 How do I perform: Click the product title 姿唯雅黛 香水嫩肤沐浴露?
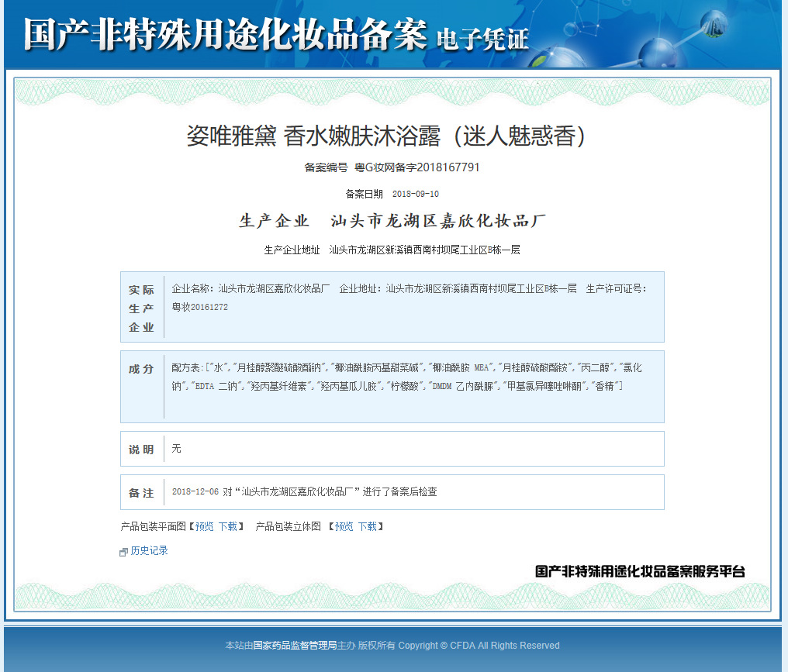[x=386, y=136]
